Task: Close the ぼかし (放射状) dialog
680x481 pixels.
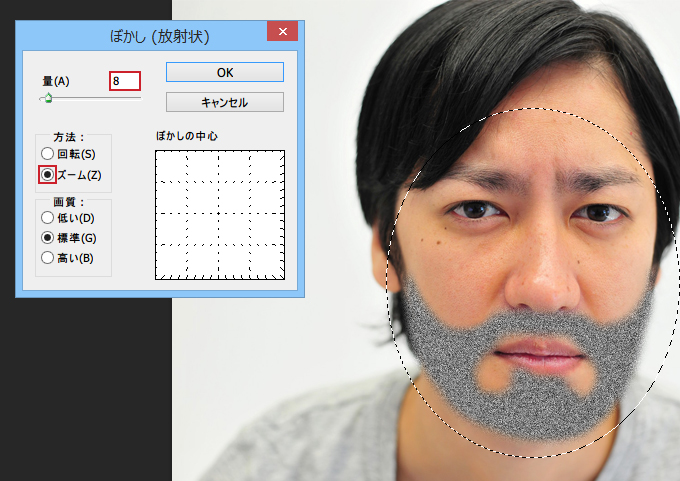Action: [x=282, y=31]
